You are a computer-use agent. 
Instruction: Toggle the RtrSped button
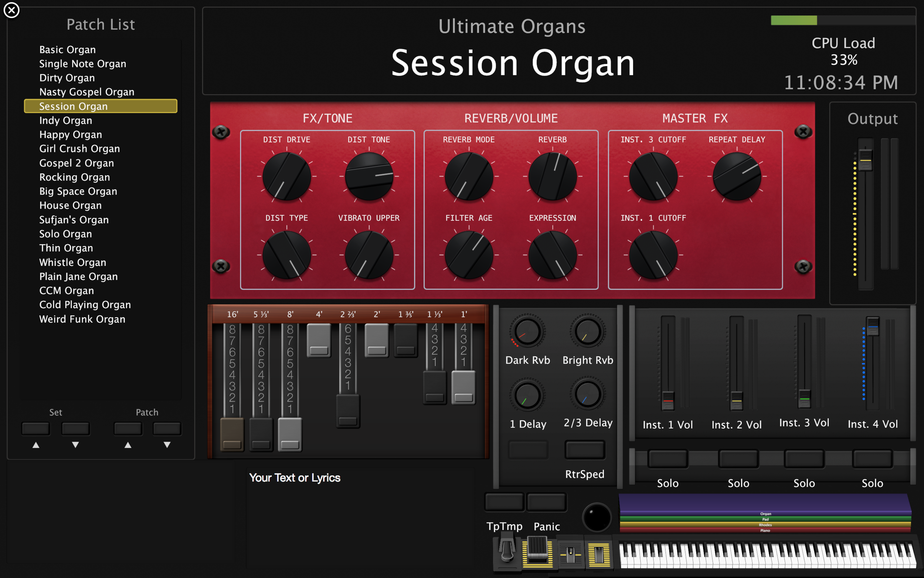585,450
